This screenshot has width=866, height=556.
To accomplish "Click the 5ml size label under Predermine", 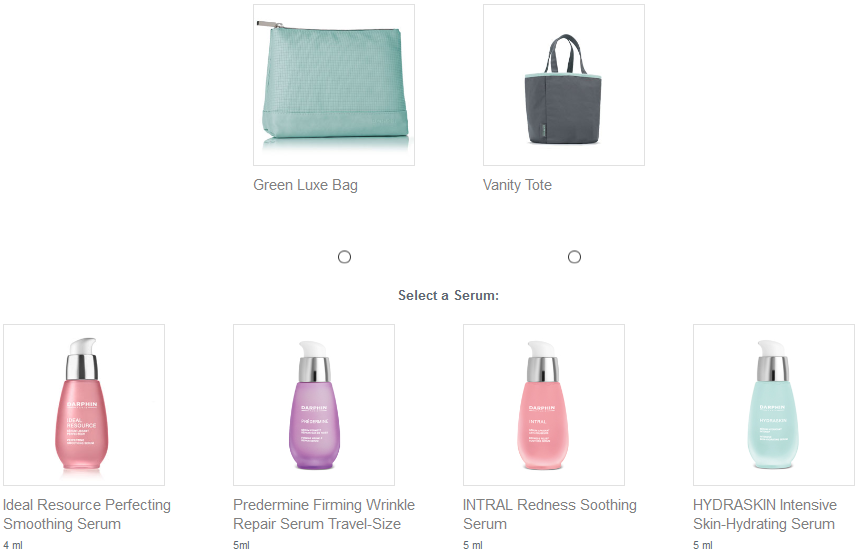I will tap(241, 545).
